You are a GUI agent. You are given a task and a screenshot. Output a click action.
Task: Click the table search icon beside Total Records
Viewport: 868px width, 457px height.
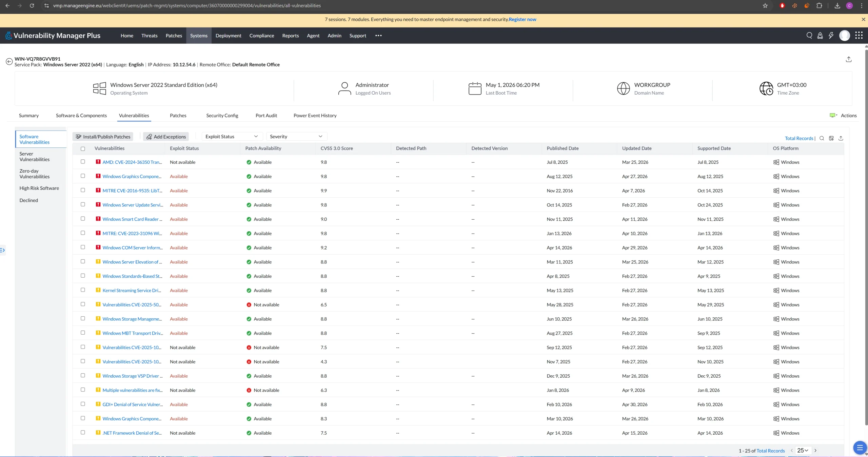pos(822,138)
